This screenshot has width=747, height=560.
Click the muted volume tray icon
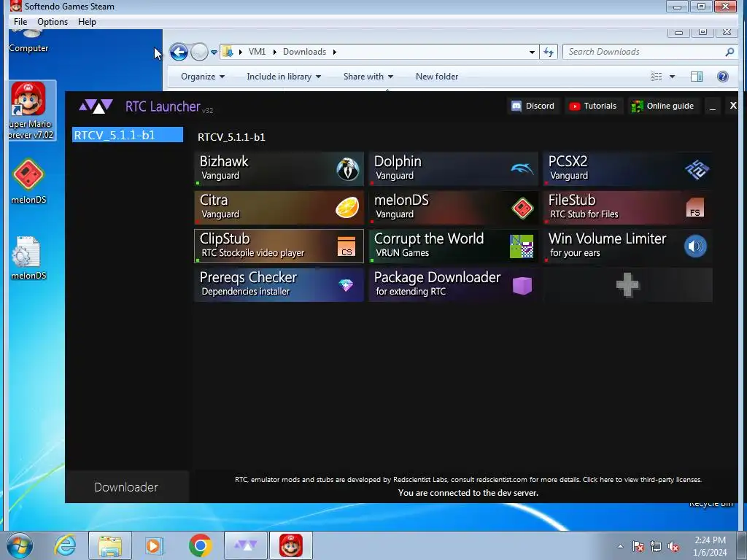click(673, 547)
